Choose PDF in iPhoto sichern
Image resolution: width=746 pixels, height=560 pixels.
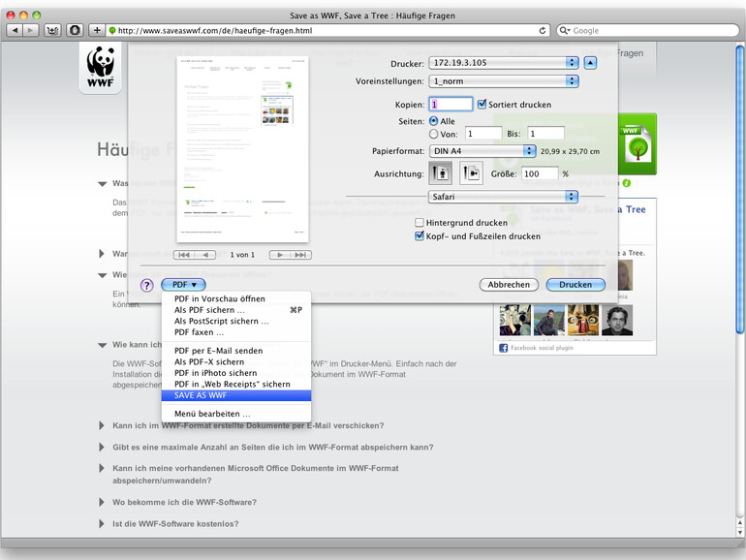[236, 373]
